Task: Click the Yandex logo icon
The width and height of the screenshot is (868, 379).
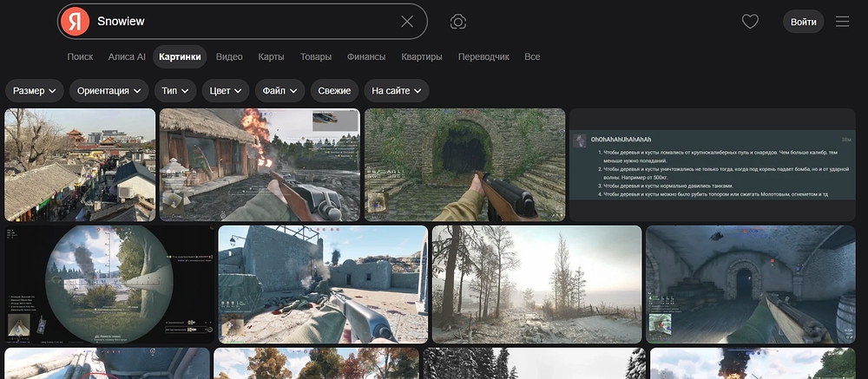Action: click(76, 22)
